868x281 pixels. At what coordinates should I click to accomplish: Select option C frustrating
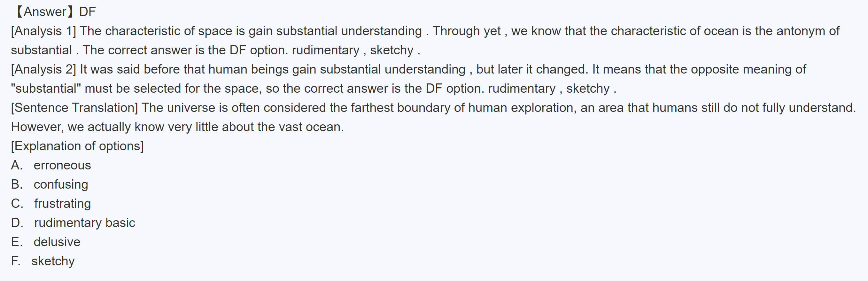coord(62,204)
